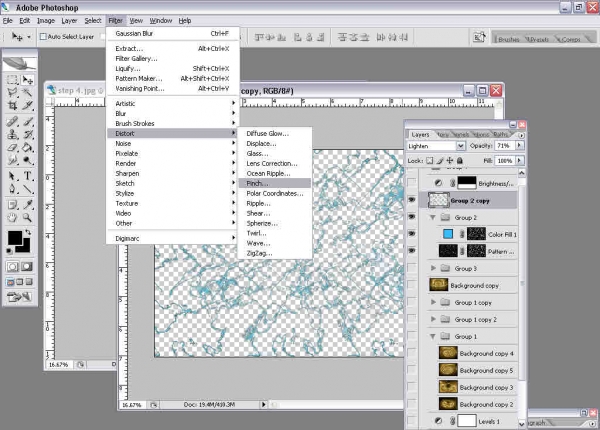Hide the Group 2 folder
600x430 pixels.
click(x=412, y=217)
